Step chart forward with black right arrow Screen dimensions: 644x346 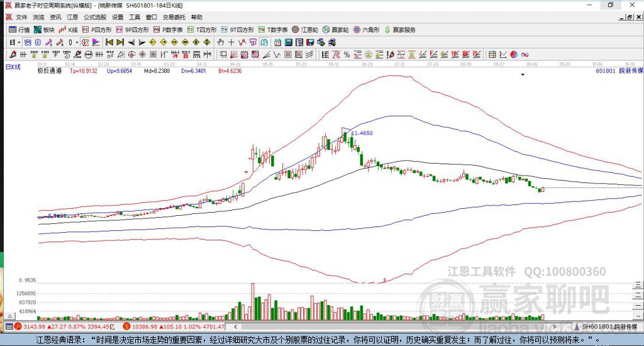pyautogui.click(x=142, y=42)
